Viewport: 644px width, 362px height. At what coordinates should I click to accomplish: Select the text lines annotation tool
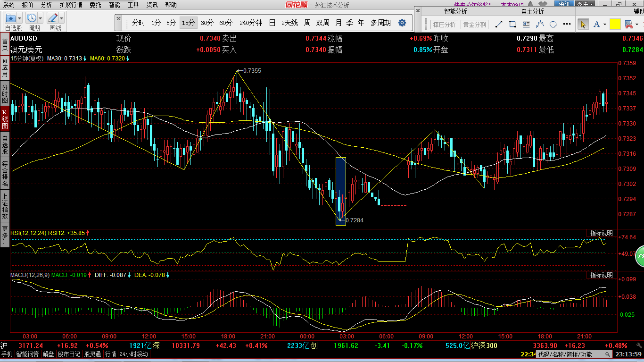(526, 24)
